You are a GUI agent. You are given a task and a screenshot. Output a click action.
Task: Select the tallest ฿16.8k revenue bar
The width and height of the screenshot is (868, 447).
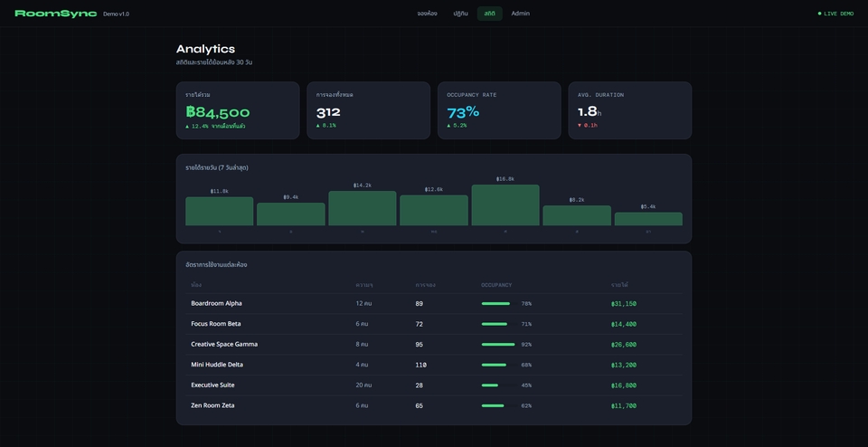(x=505, y=204)
